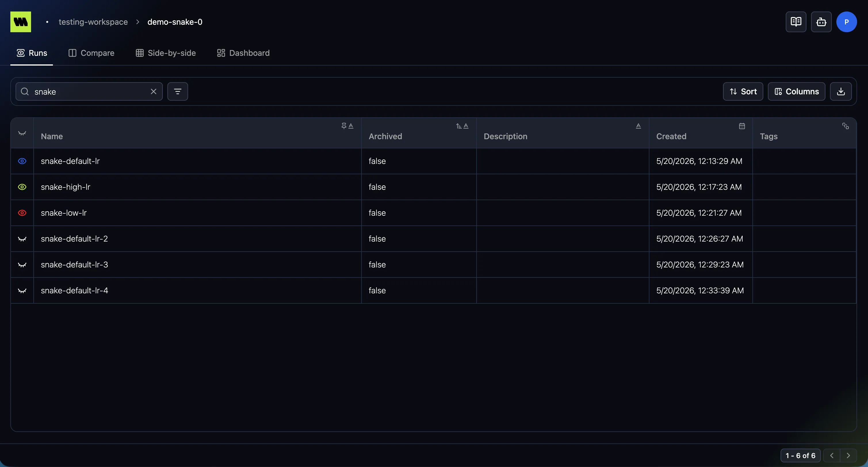Viewport: 868px width, 467px height.
Task: Click the 12:29:23 AM created timestamp
Action: [x=700, y=265]
